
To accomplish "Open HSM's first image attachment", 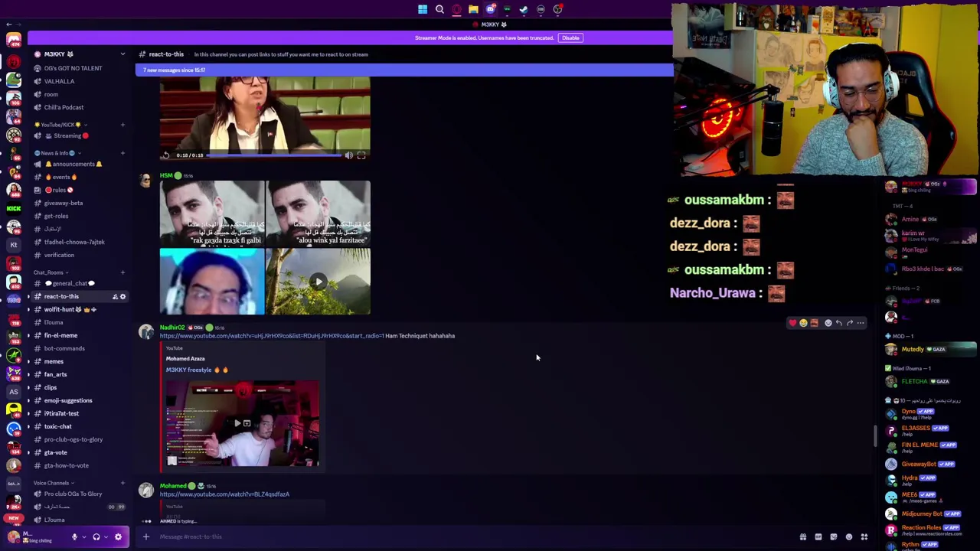I will (x=212, y=214).
